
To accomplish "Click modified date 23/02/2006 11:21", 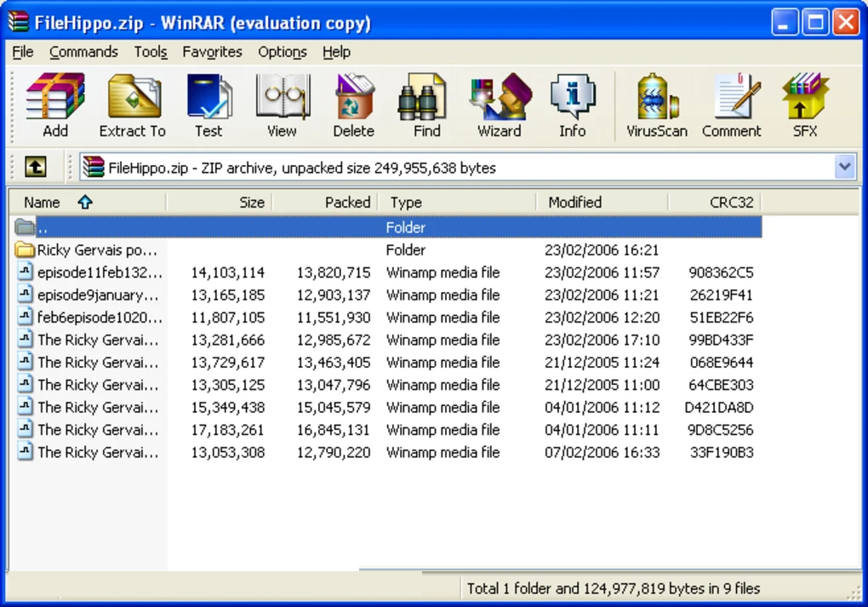I will tap(602, 295).
